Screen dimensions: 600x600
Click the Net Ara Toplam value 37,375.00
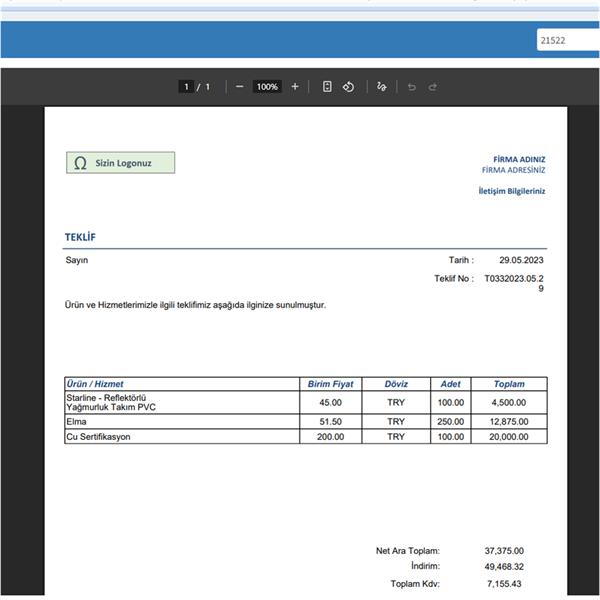[504, 551]
